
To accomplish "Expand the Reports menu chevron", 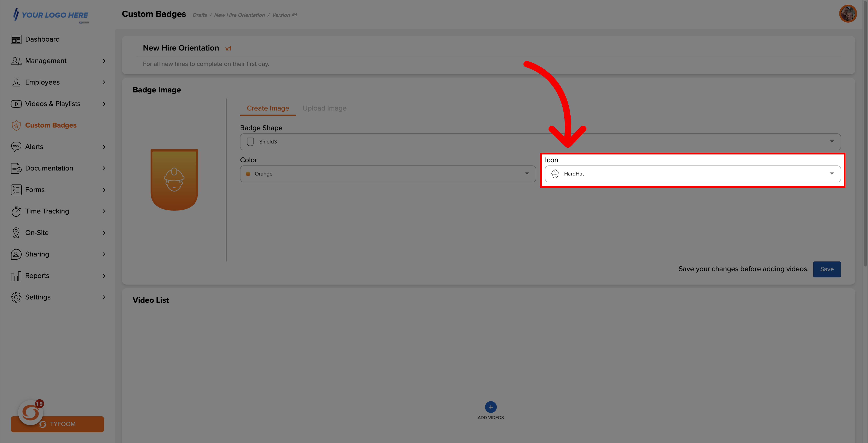I will click(x=104, y=276).
